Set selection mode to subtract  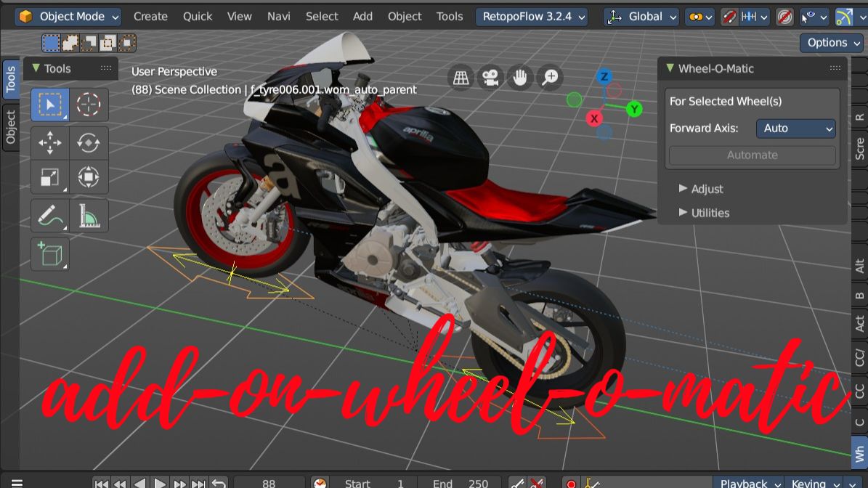(x=89, y=43)
